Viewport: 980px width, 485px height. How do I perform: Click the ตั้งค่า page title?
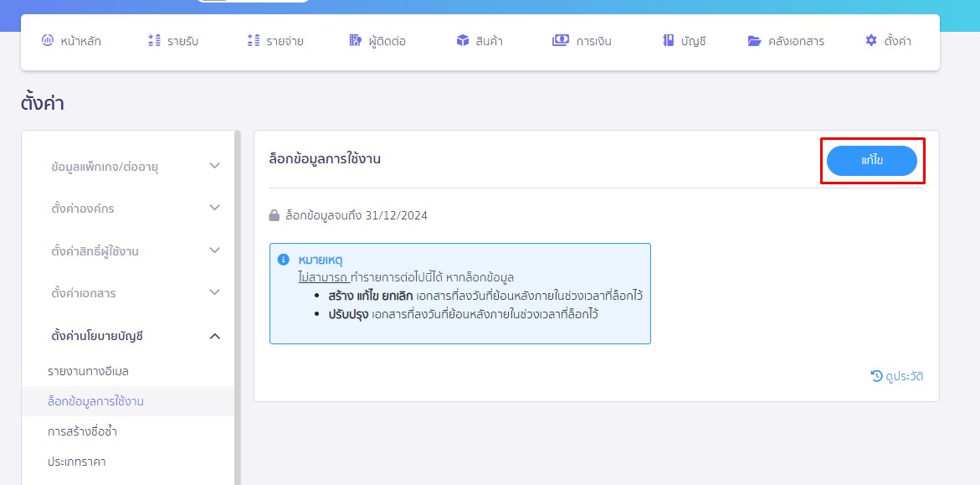pos(43,103)
